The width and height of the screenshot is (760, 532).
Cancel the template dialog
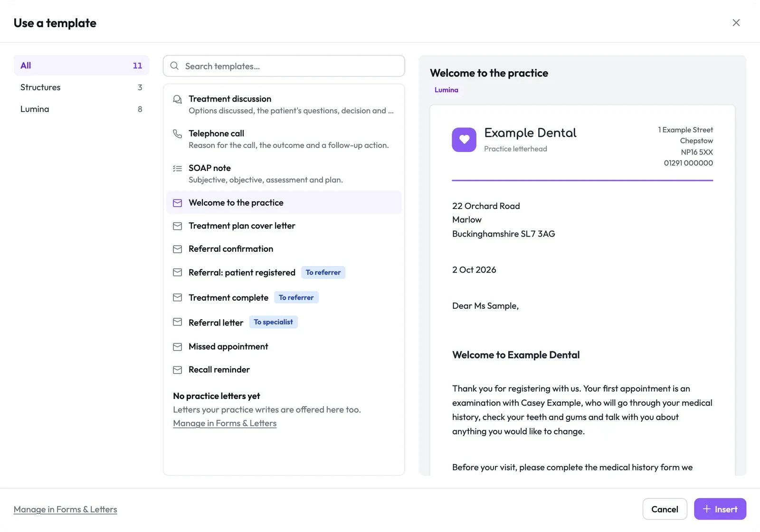(x=665, y=509)
